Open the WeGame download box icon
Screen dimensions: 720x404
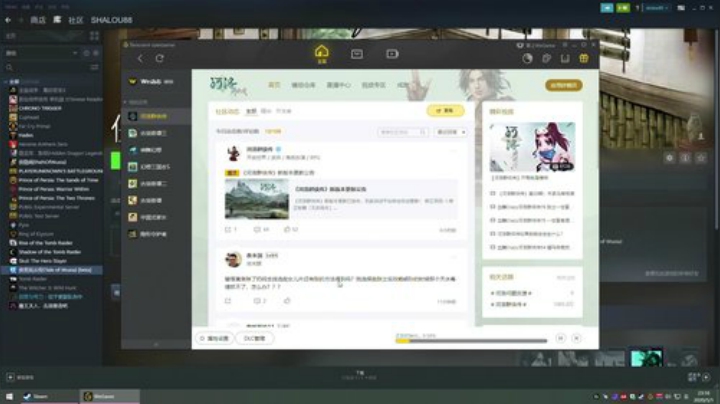565,58
